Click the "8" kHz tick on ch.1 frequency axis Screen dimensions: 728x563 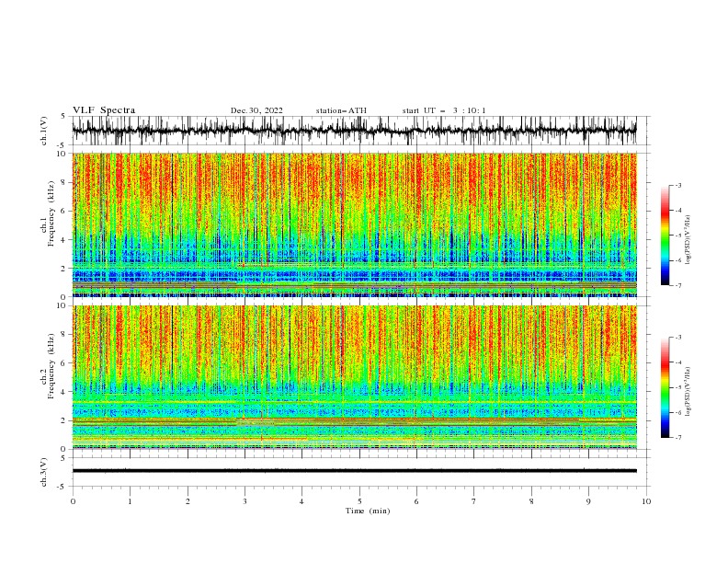pyautogui.click(x=64, y=182)
